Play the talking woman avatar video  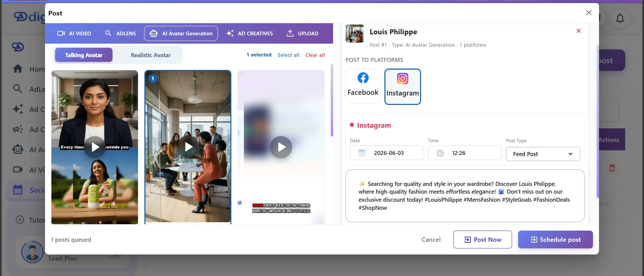pos(95,147)
